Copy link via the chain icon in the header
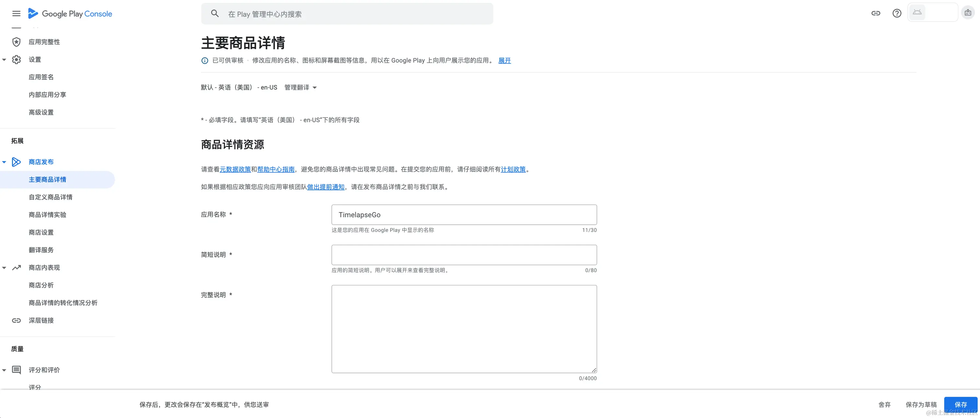This screenshot has height=418, width=980. pos(876,13)
